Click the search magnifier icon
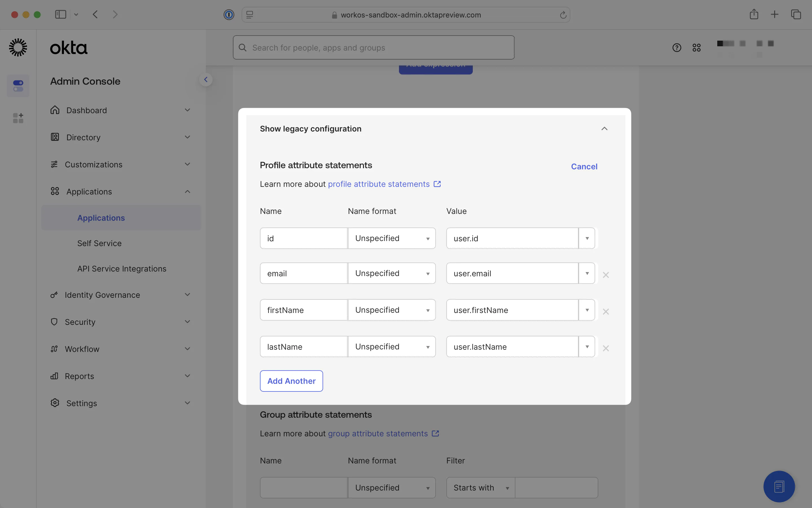812x508 pixels. click(242, 48)
